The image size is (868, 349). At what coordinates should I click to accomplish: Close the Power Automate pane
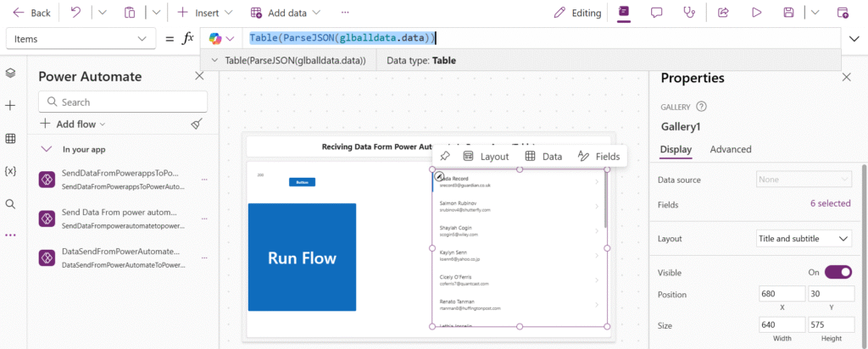200,76
